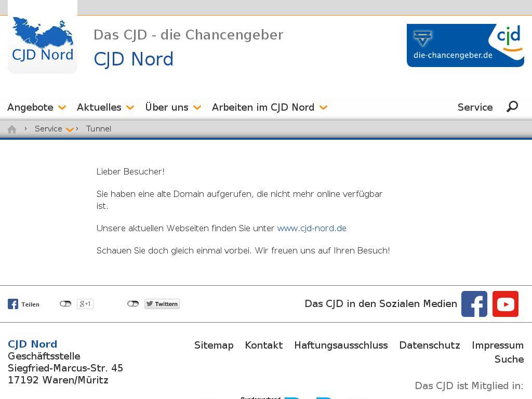This screenshot has width=532, height=399.
Task: Open the Service navigation item
Action: tap(475, 107)
